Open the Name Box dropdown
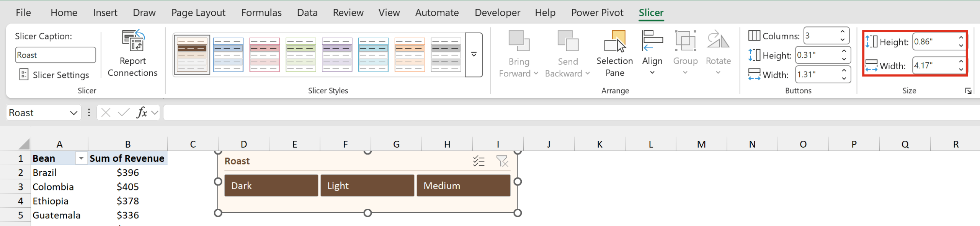This screenshot has height=226, width=980. (73, 113)
